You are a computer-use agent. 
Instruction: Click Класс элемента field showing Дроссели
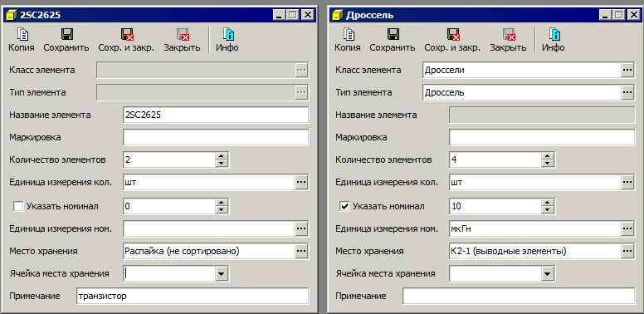click(x=522, y=71)
